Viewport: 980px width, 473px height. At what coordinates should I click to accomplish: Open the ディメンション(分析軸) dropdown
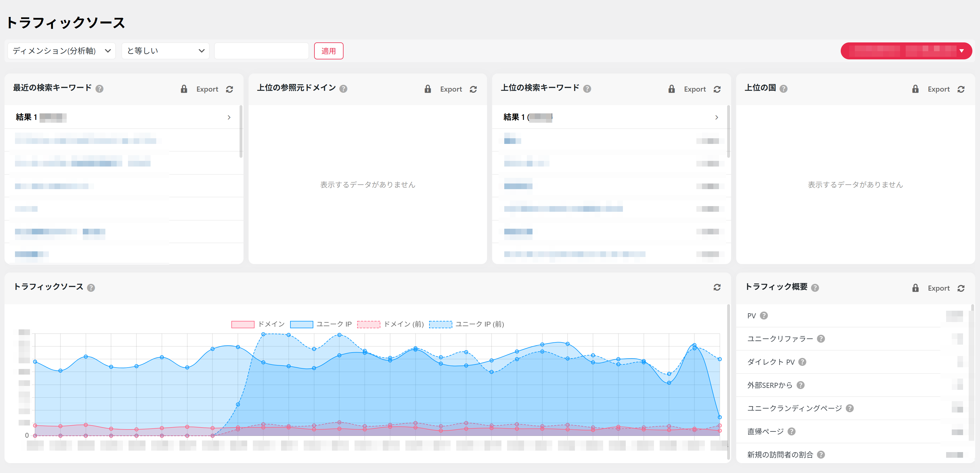[61, 51]
